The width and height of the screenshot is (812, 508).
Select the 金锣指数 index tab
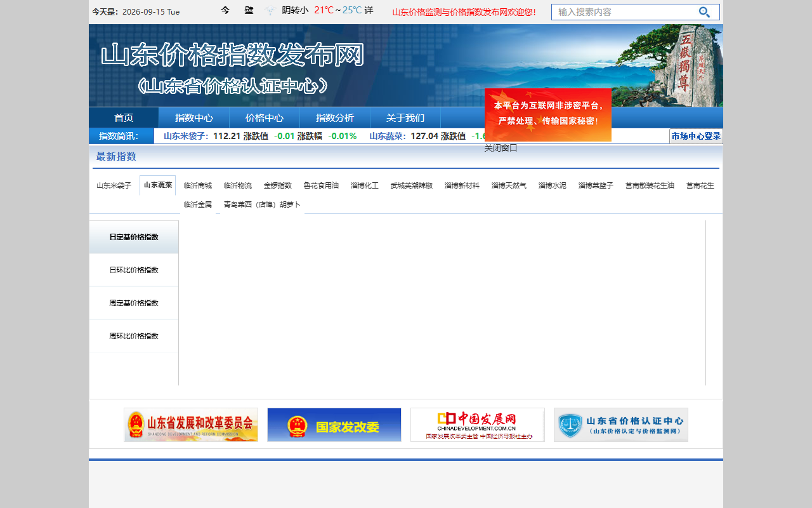point(278,185)
